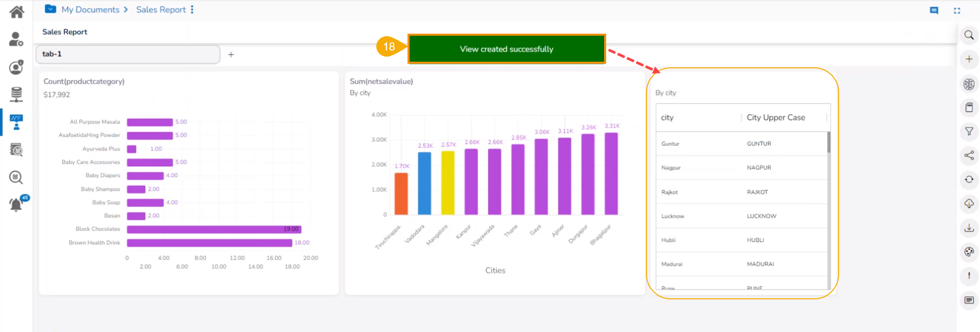Select the tab-1 tab

[128, 54]
